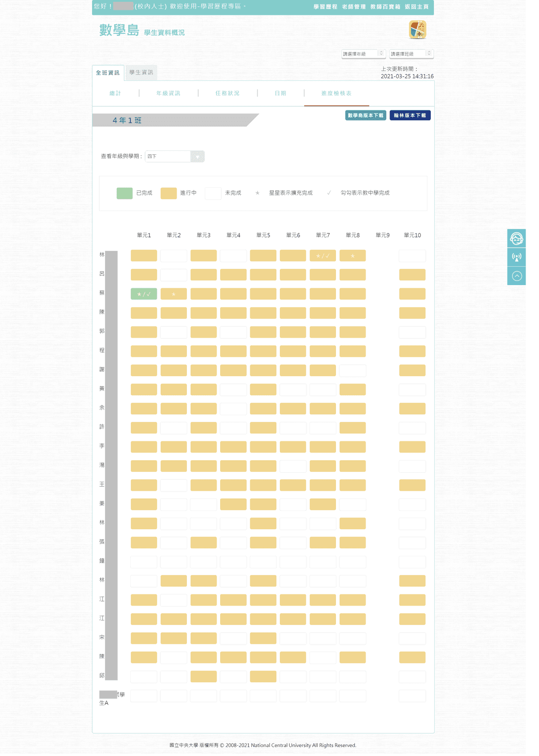This screenshot has width=539, height=756.
Task: Click the 返回主頁 link in header
Action: point(417,7)
